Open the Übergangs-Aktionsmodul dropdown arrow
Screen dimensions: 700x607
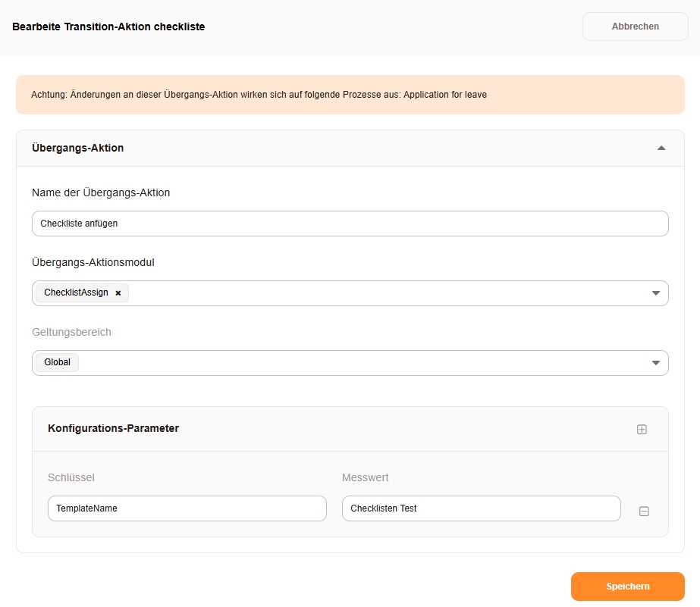click(656, 293)
